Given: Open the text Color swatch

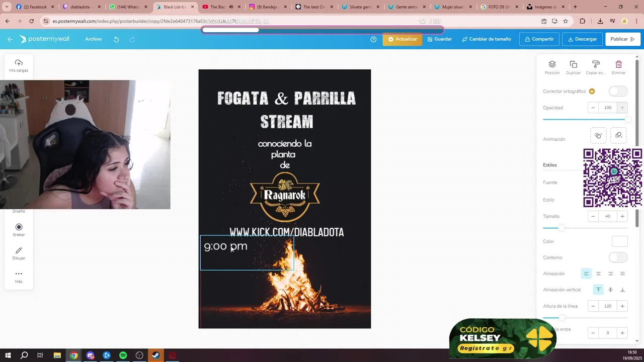Looking at the screenshot, I should tap(619, 241).
